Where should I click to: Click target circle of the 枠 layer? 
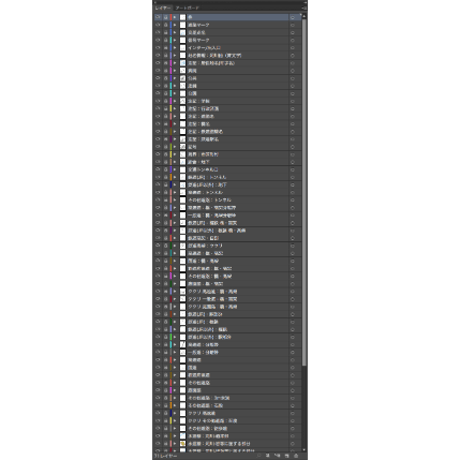pyautogui.click(x=292, y=17)
